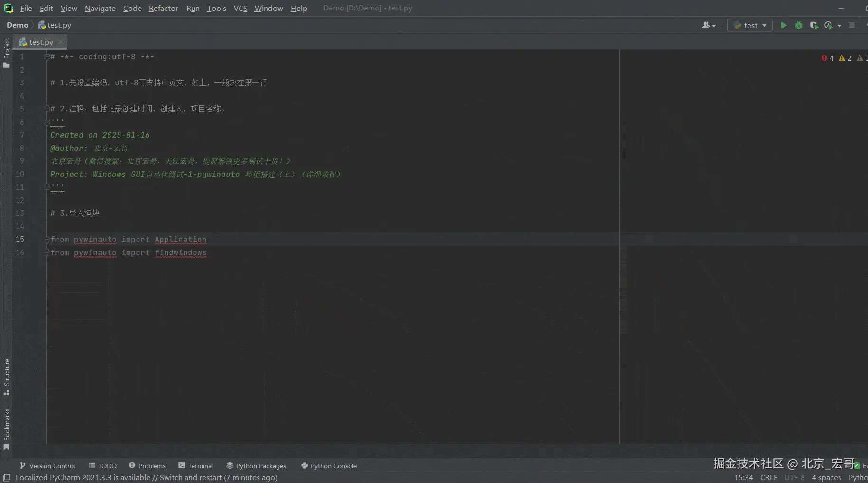The image size is (868, 483).
Task: Click the cursor position 15:34 in status bar
Action: click(744, 478)
